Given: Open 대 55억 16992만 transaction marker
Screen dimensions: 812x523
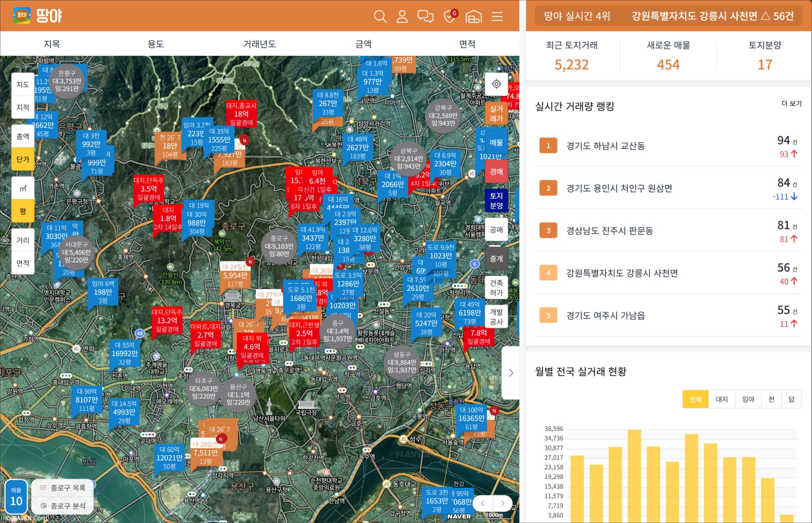Looking at the screenshot, I should pyautogui.click(x=124, y=353).
